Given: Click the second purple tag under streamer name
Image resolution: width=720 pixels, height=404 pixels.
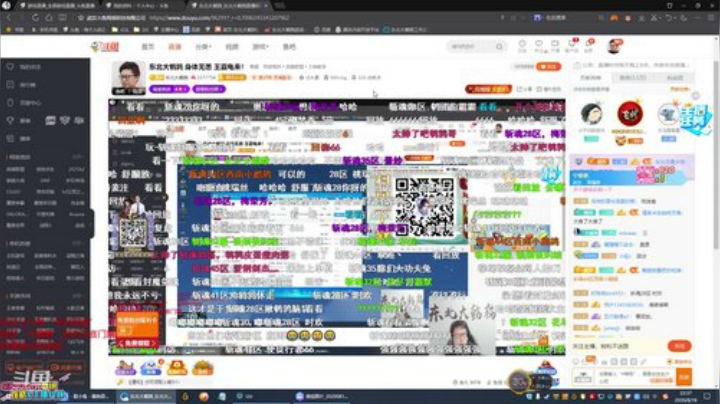Looking at the screenshot, I should (209, 89).
